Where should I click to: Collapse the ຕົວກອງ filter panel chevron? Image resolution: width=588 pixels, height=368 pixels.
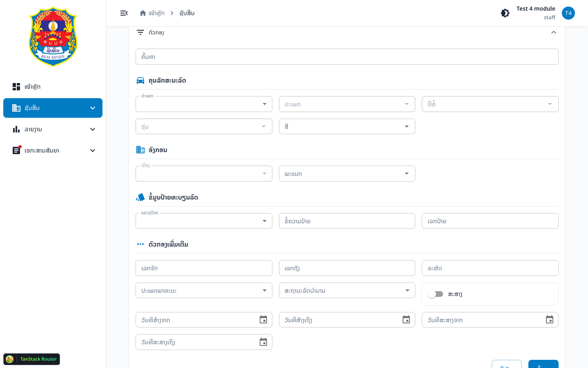554,32
